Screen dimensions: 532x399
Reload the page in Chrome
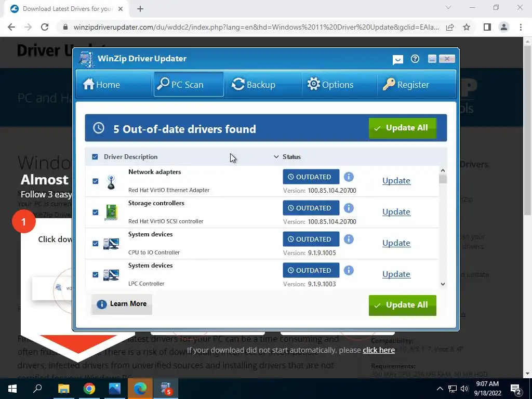(45, 27)
